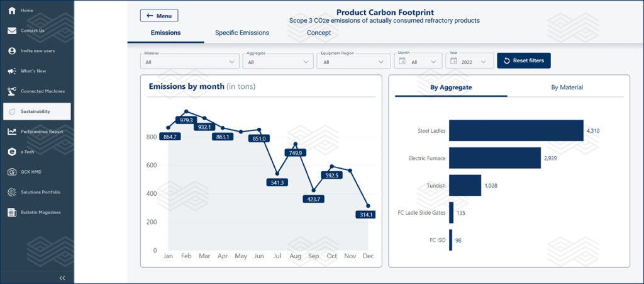Click the back Menu button

tap(159, 16)
